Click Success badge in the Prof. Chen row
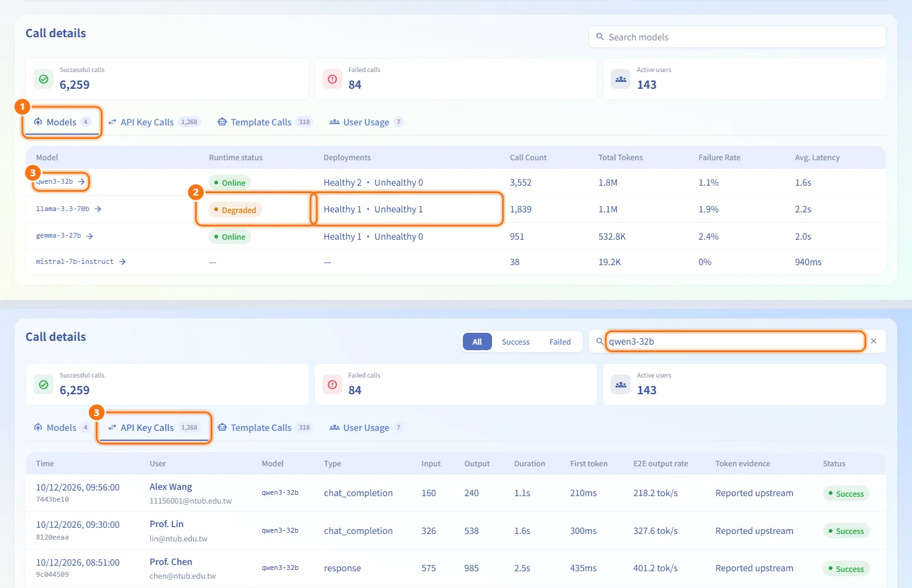The image size is (912, 588). [846, 569]
